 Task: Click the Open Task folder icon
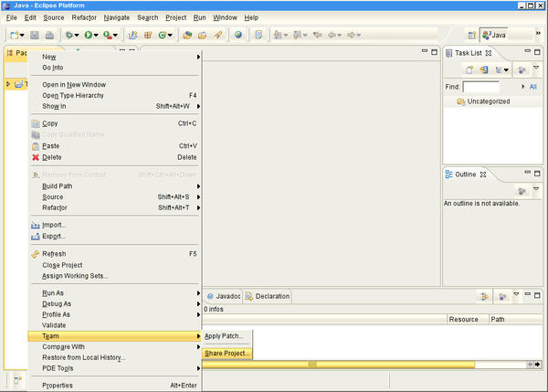point(203,35)
